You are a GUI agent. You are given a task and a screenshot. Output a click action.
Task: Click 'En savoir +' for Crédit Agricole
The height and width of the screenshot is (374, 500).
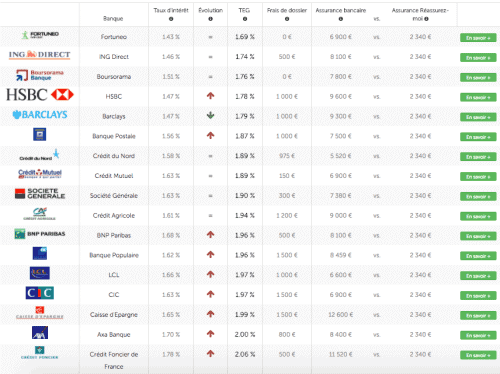pos(478,216)
